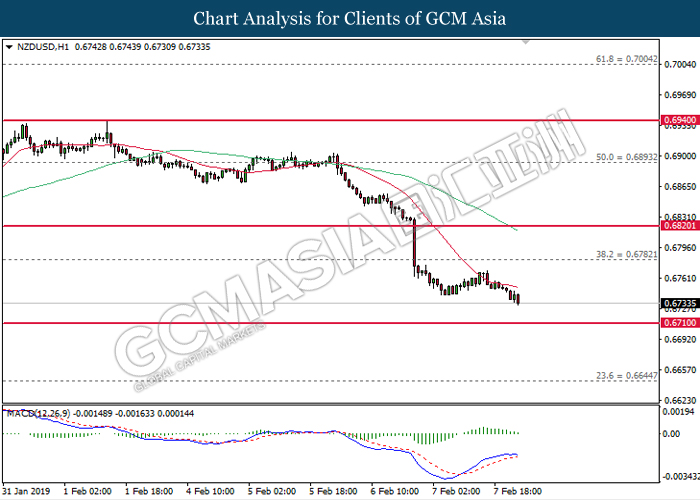Select the 0.67100 red support price tag
The width and height of the screenshot is (700, 500).
pyautogui.click(x=679, y=323)
